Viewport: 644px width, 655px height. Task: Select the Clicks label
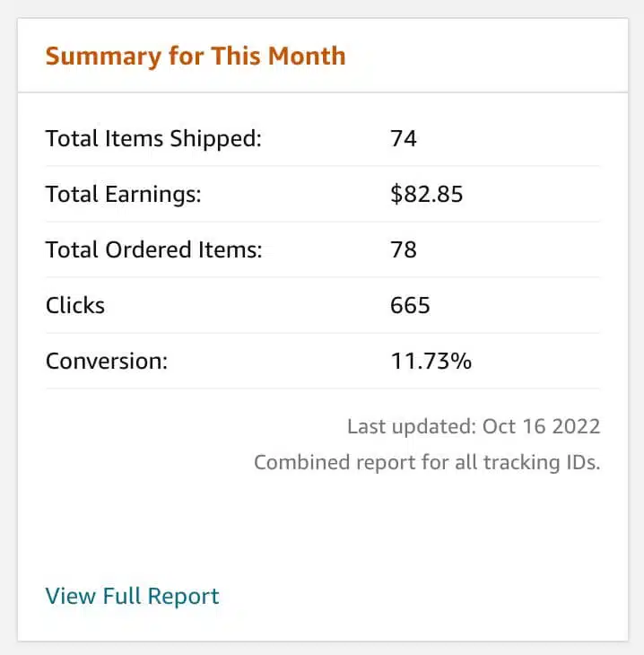(x=75, y=305)
